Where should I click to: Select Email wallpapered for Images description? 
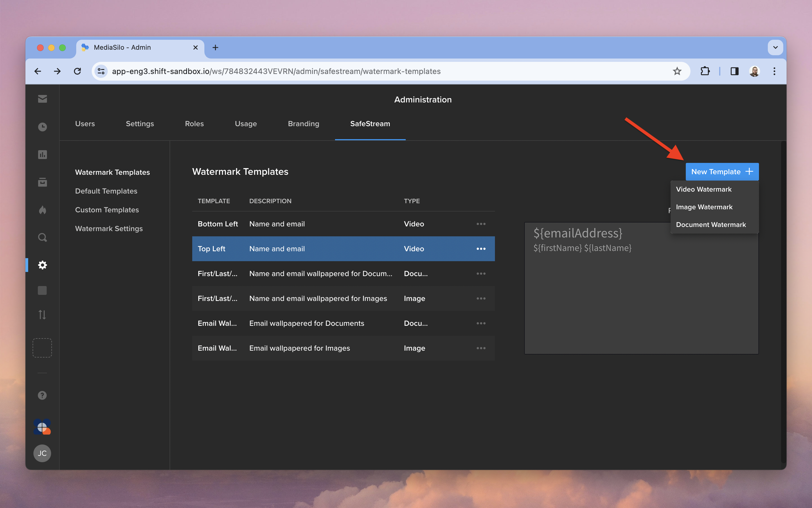(299, 348)
